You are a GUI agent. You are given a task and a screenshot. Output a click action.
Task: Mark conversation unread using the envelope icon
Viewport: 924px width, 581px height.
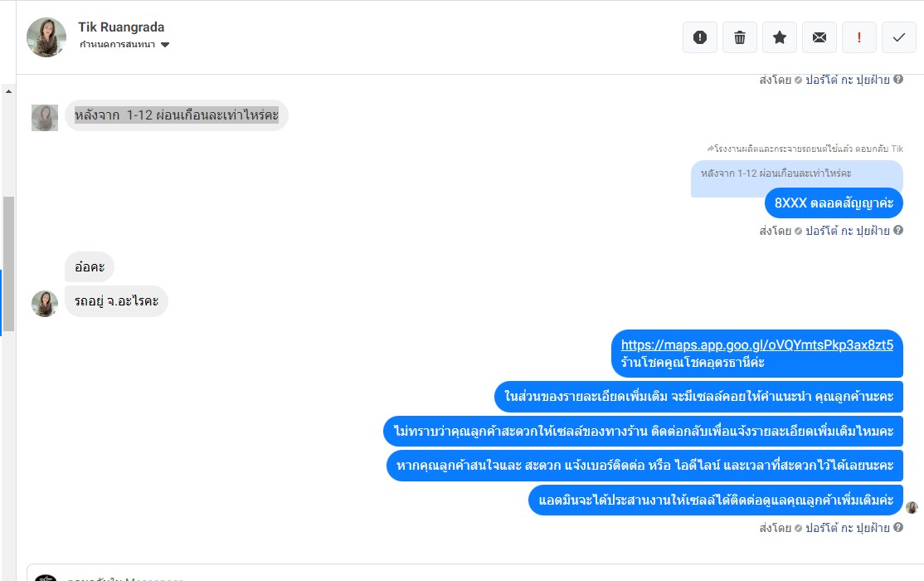pos(819,37)
